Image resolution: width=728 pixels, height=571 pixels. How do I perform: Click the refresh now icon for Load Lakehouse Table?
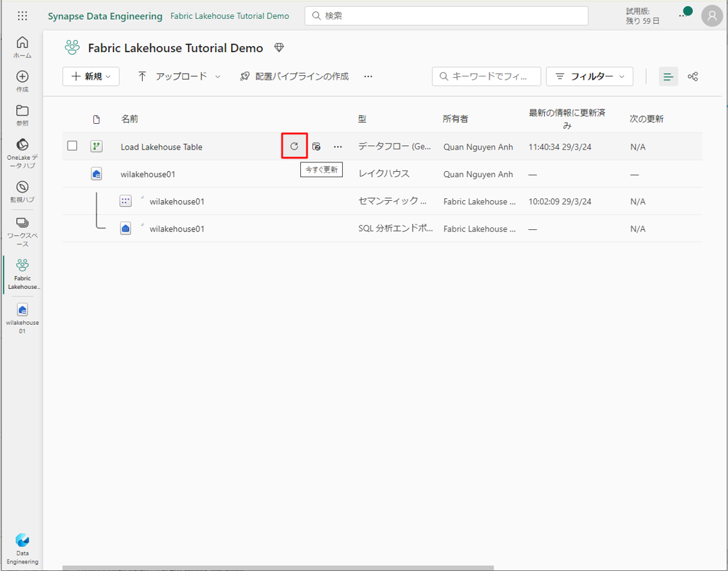pyautogui.click(x=294, y=146)
